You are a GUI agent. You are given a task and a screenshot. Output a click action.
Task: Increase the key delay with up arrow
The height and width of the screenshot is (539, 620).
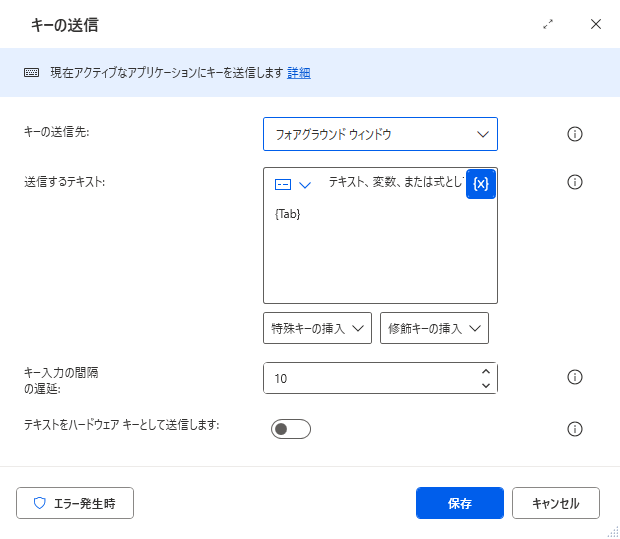point(486,372)
